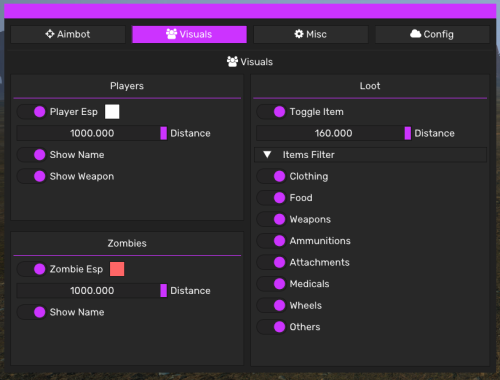
Task: Click the users icon in the Visuals header
Action: [232, 62]
